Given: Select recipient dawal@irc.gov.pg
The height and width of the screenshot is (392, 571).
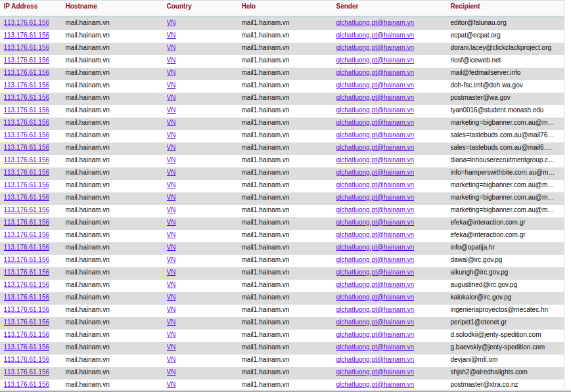Looking at the screenshot, I should point(476,260).
